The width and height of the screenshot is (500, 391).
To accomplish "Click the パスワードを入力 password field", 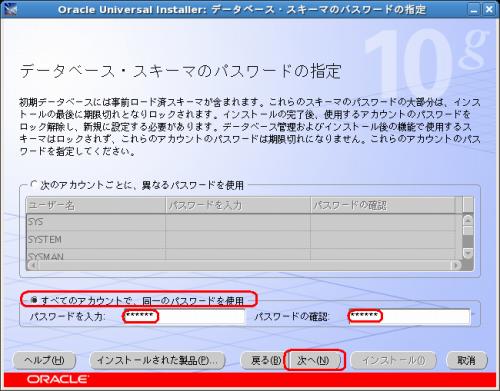I will click(184, 316).
